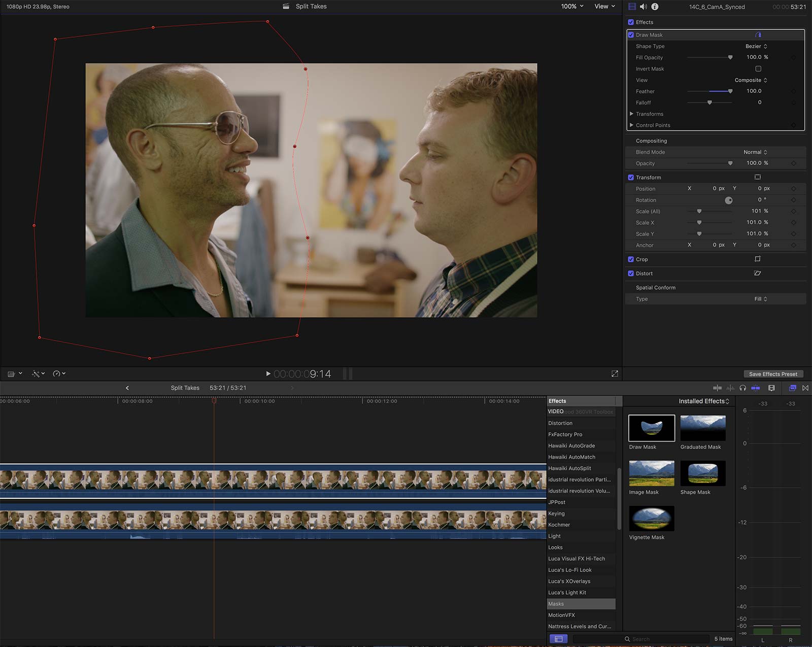Open the video inspector tab icon

pyautogui.click(x=632, y=7)
